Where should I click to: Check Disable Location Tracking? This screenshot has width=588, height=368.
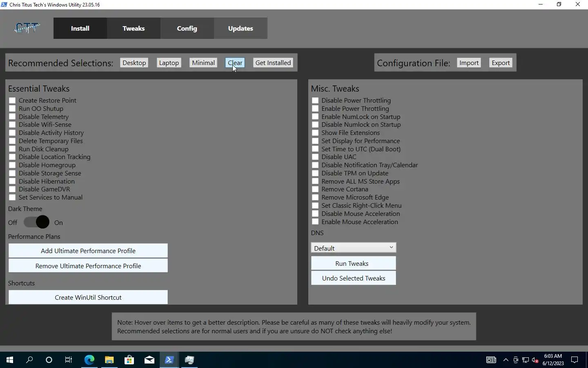pos(12,157)
